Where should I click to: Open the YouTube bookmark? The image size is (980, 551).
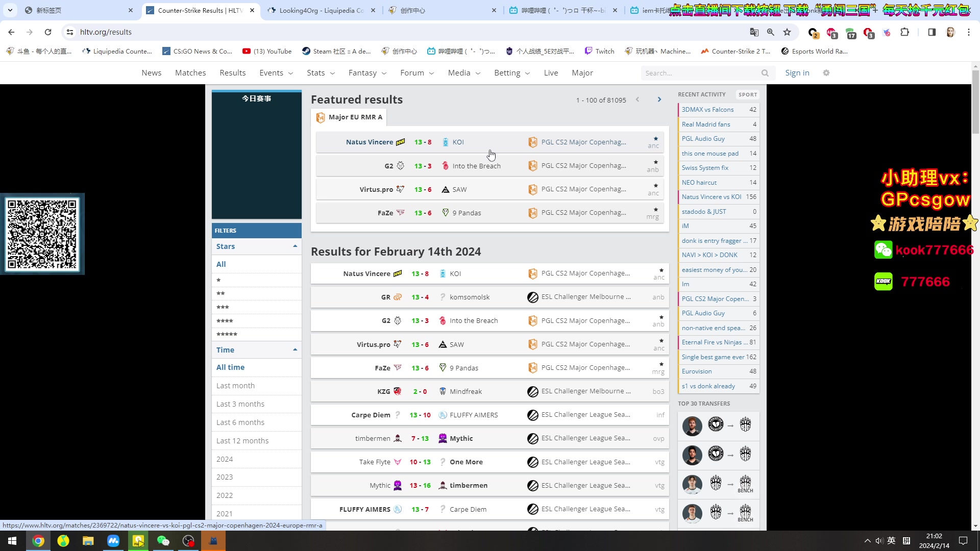(267, 51)
